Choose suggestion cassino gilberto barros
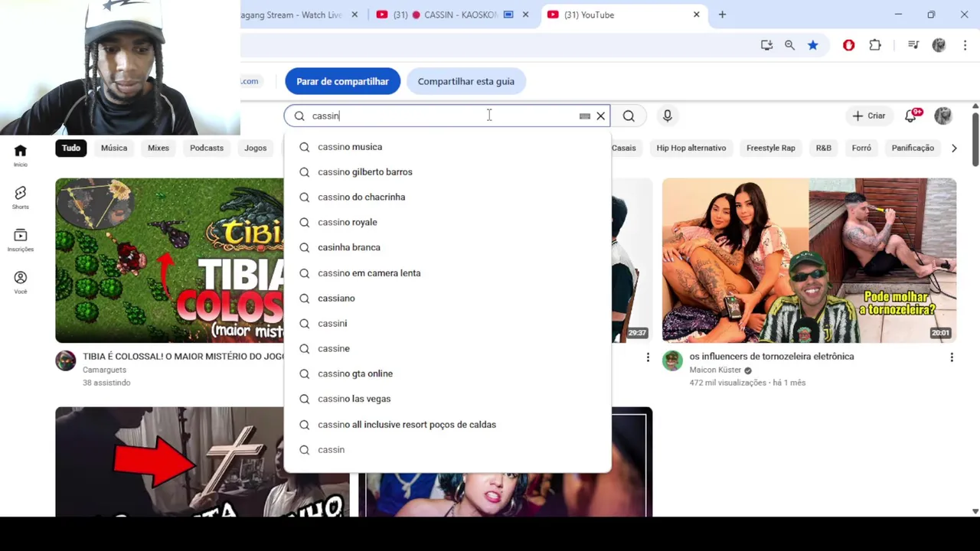This screenshot has width=980, height=551. click(x=447, y=172)
